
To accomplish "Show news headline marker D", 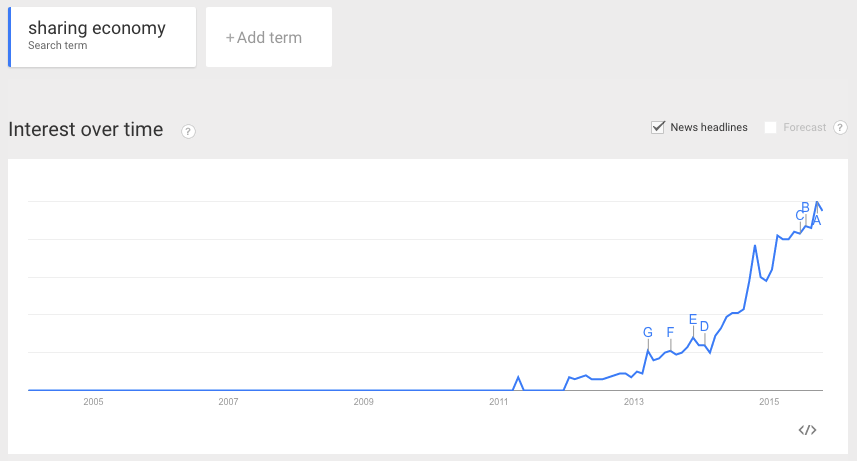I will (704, 326).
